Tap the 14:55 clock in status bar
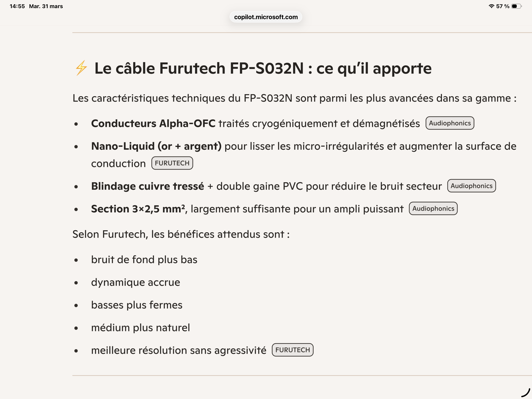Viewport: 532px width, 399px height. [x=17, y=6]
